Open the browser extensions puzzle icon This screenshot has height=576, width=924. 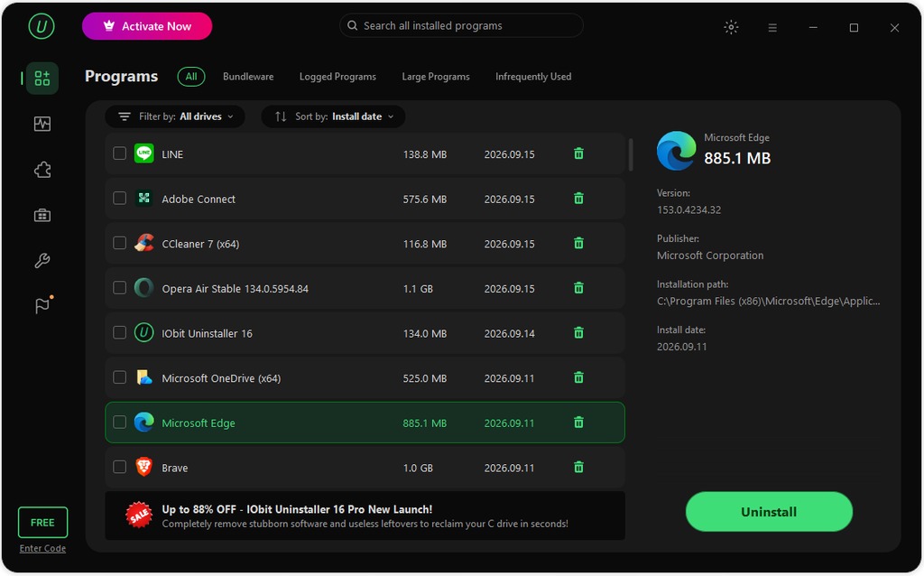(x=42, y=171)
